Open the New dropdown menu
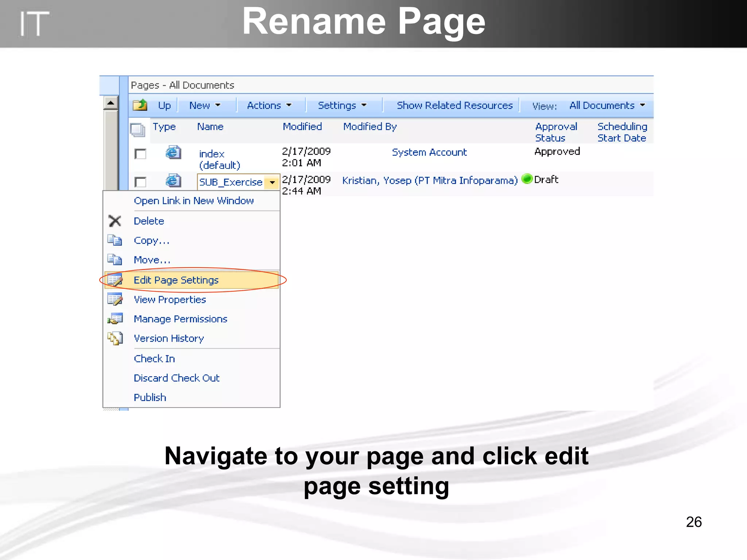The height and width of the screenshot is (560, 747). click(x=205, y=105)
